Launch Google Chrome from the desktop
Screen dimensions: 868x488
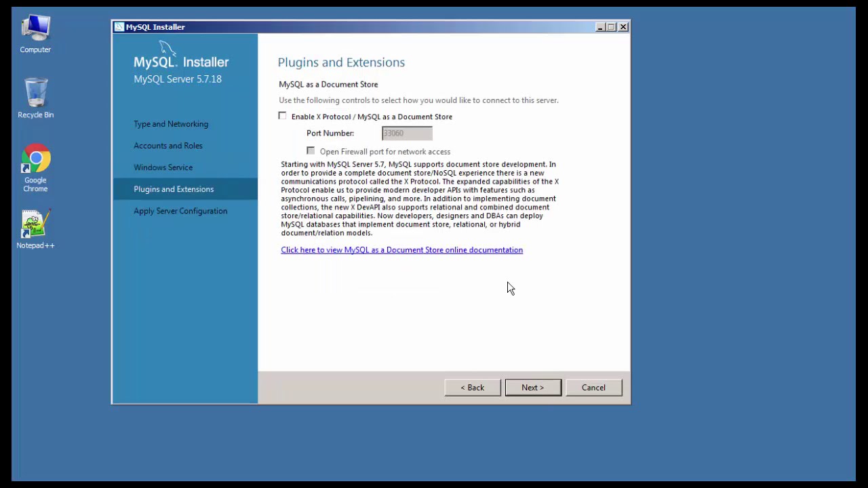click(x=35, y=168)
